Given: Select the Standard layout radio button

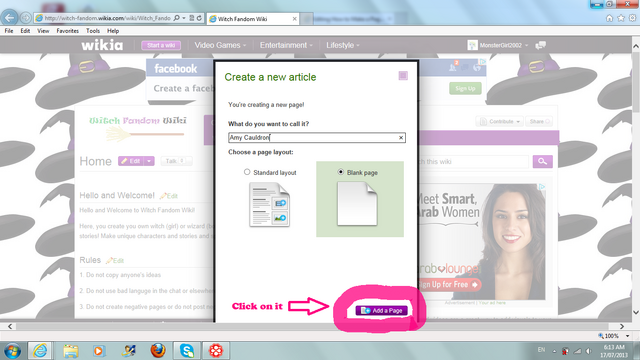Looking at the screenshot, I should click(247, 172).
